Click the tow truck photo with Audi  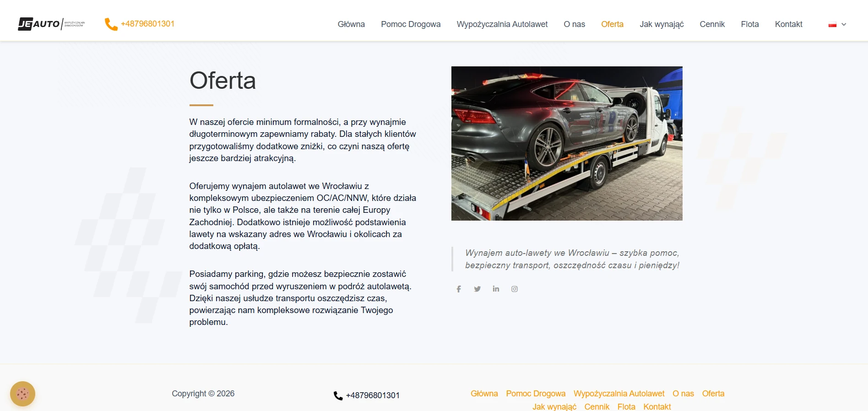tap(567, 143)
